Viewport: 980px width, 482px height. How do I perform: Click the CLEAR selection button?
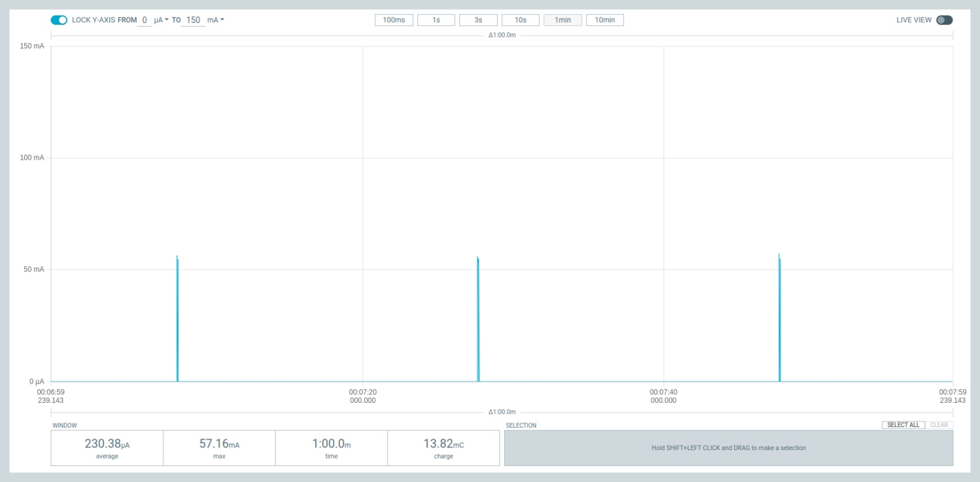pyautogui.click(x=939, y=425)
